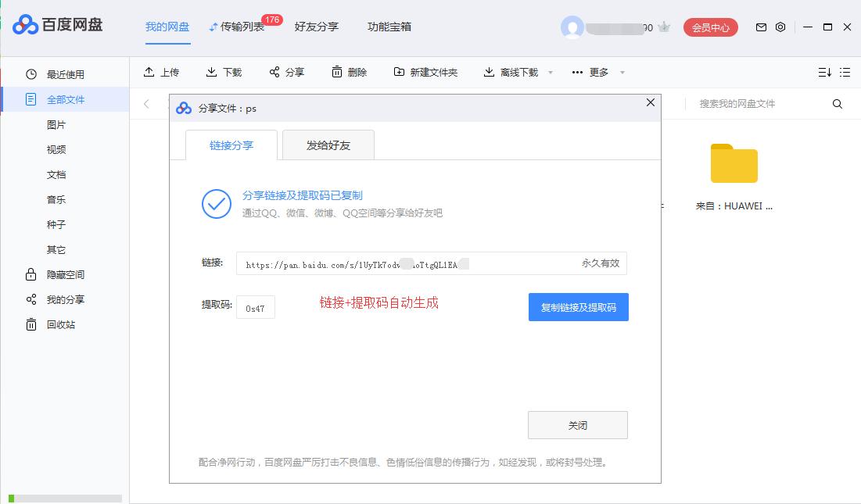Viewport: 861px width, 504px height.
Task: Click the 提取码 input field
Action: 256,307
